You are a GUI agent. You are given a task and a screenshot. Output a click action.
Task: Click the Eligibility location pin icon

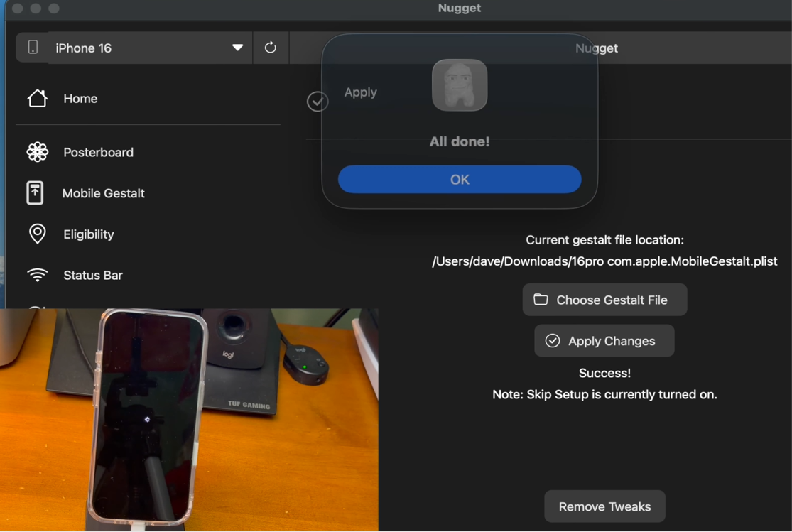(x=38, y=234)
